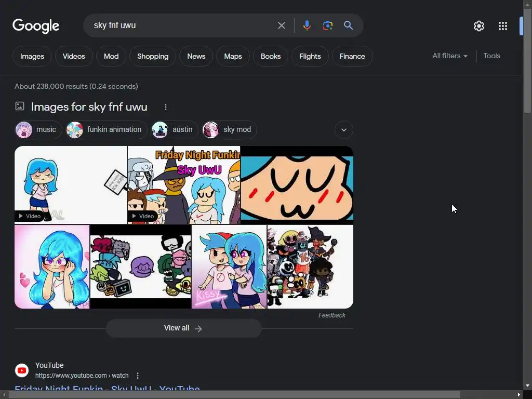
Task: Open the blue-haired girl pink background image
Action: click(52, 267)
